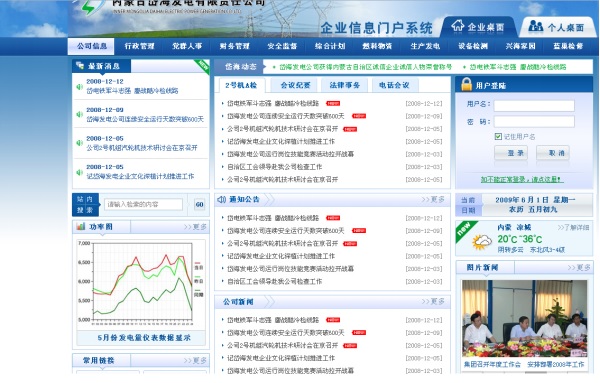Click the sun and cloud weather icon

(x=482, y=242)
